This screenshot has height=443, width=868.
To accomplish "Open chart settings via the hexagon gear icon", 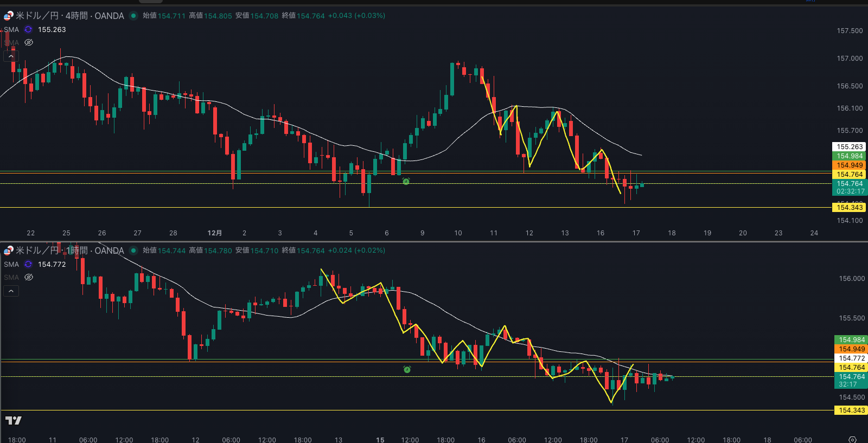I will point(852,439).
